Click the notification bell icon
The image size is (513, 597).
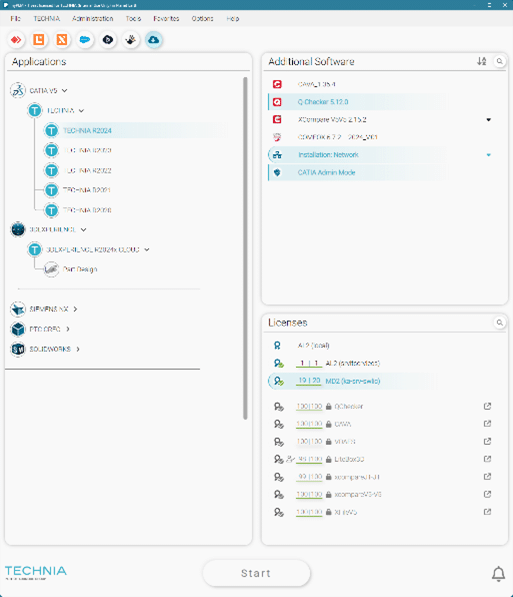click(x=499, y=574)
